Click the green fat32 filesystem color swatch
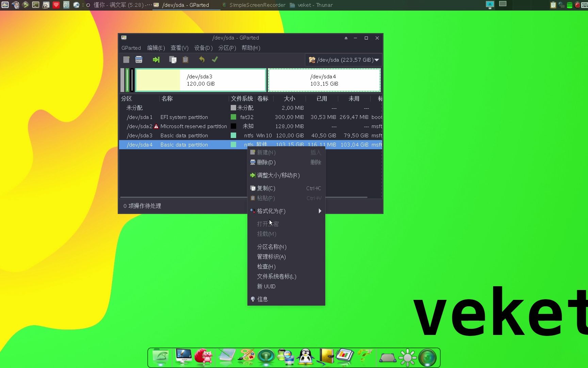The width and height of the screenshot is (588, 368). point(233,117)
